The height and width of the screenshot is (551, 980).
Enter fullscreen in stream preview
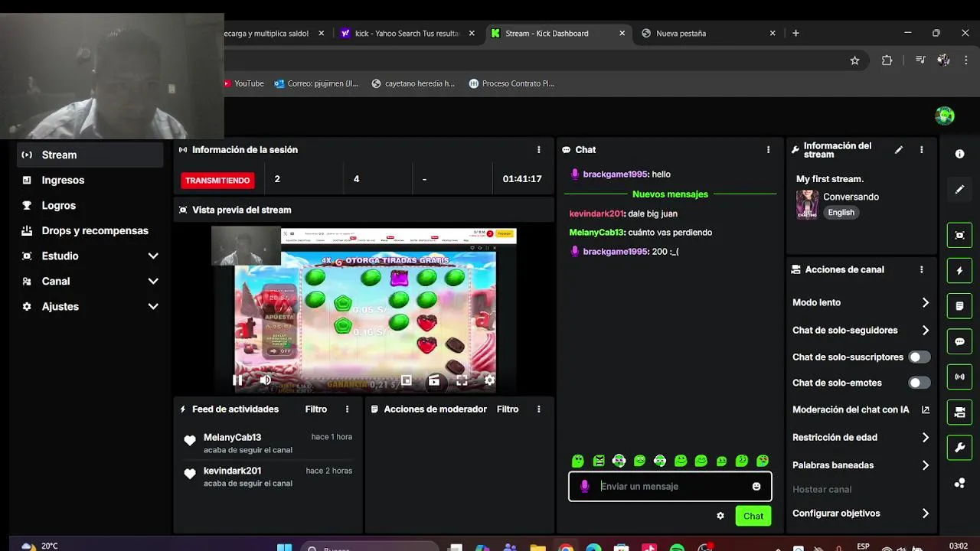tap(462, 380)
